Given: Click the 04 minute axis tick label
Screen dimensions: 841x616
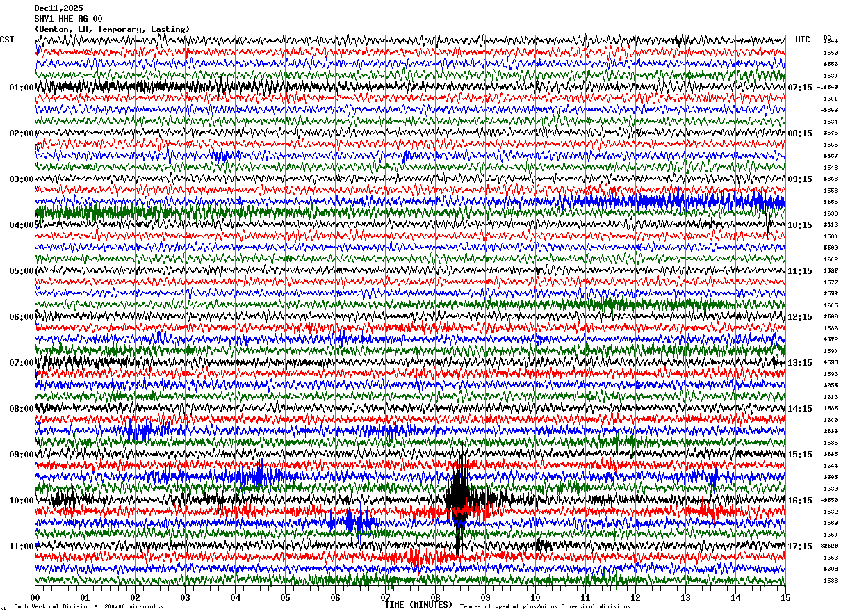Looking at the screenshot, I should click(235, 597).
